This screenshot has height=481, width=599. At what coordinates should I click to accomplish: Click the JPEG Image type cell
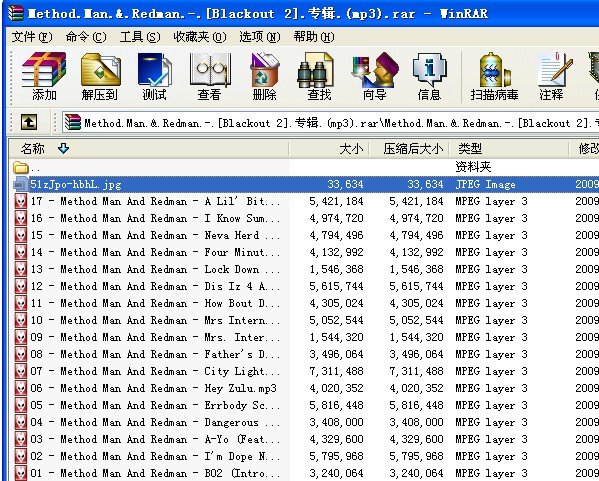485,185
